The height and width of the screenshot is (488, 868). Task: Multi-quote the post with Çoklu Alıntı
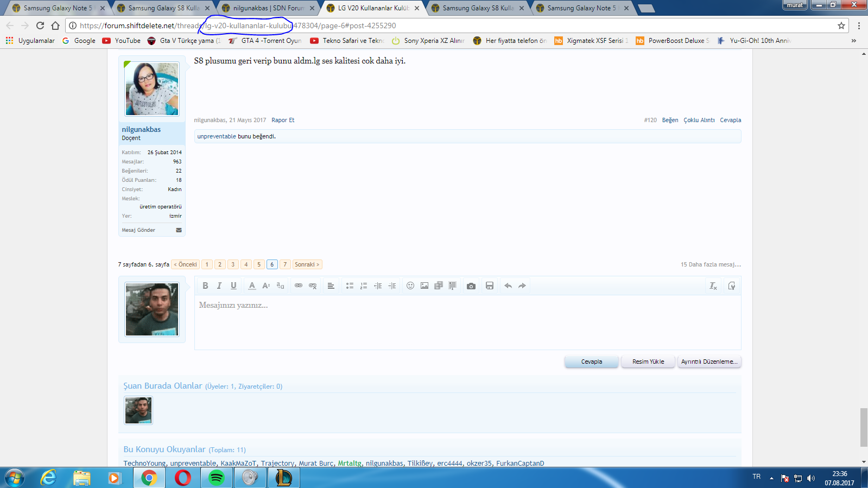699,120
